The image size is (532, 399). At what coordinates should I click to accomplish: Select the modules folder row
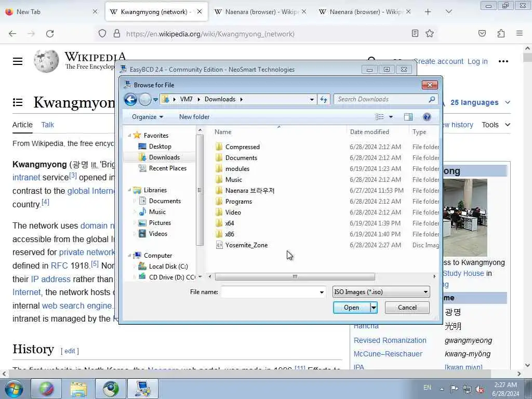tap(237, 169)
